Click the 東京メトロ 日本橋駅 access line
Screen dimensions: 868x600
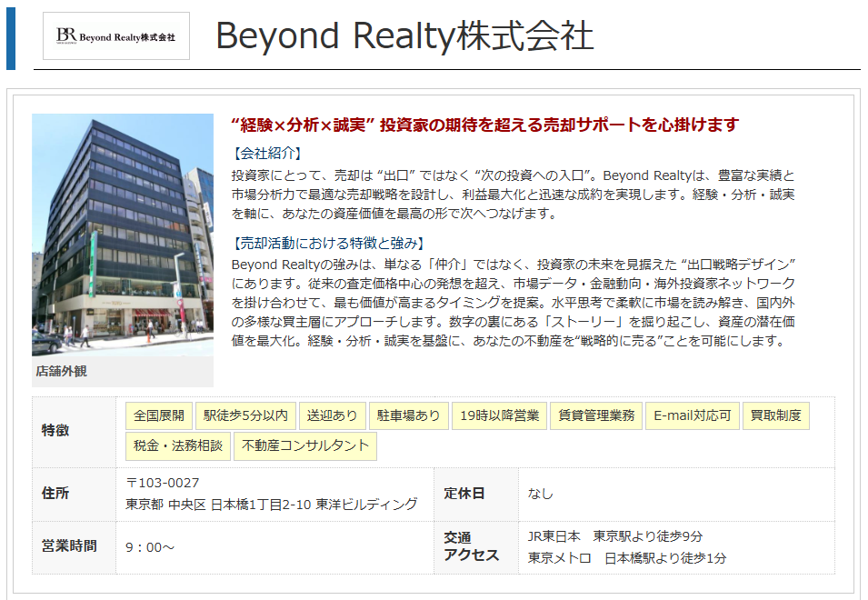click(x=627, y=558)
